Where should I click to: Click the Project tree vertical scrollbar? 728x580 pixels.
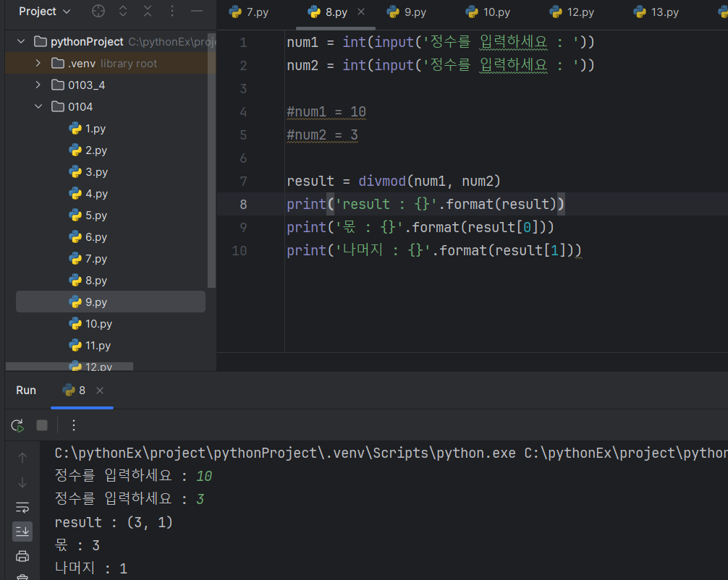[212, 161]
